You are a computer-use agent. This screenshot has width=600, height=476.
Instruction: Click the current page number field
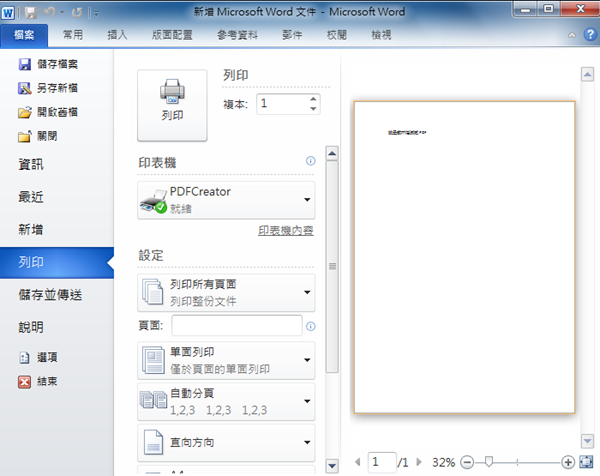(x=382, y=462)
